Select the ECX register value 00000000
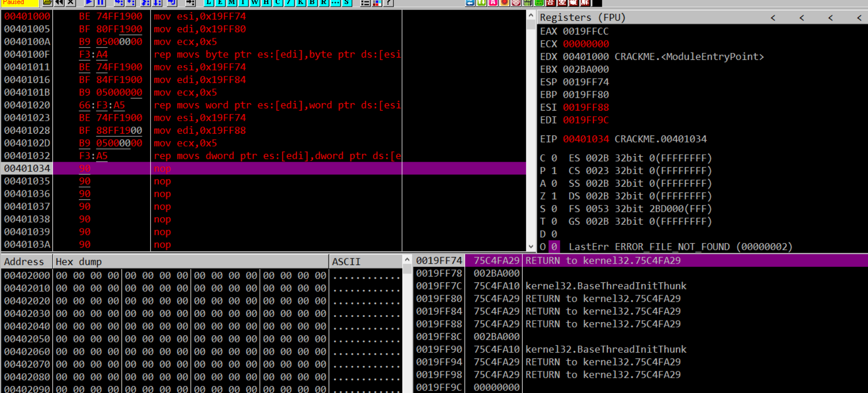Viewport: 868px width, 393px height. pos(586,44)
